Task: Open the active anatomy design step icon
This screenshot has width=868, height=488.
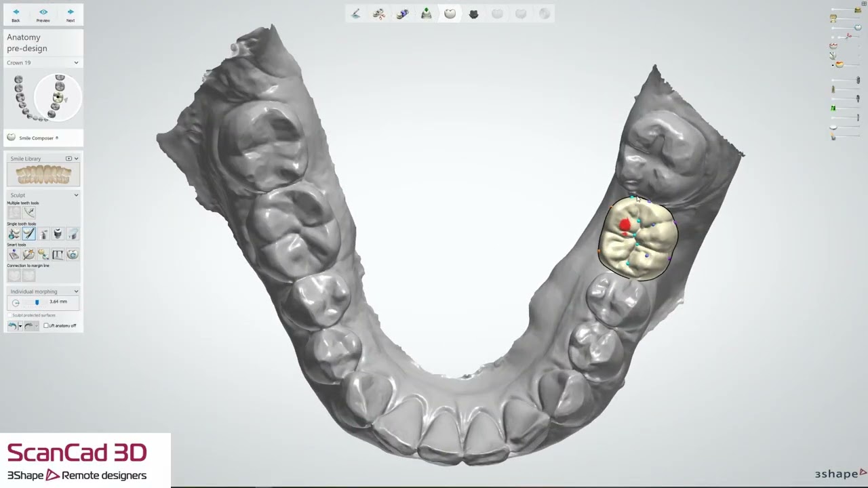Action: coord(450,14)
